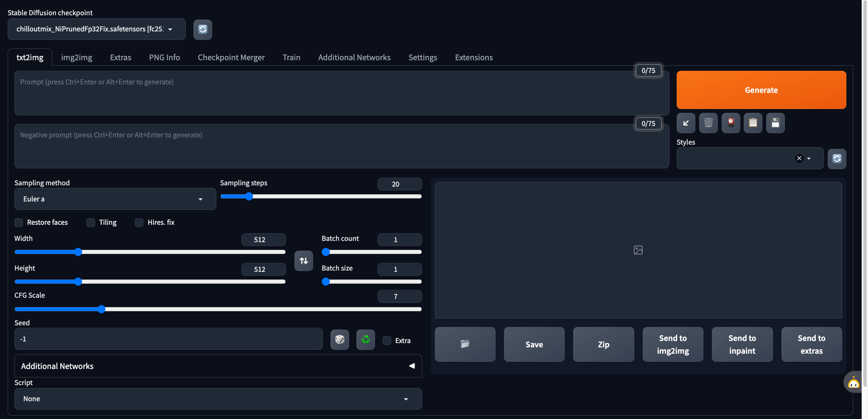Expand the Additional Networks accordion

pyautogui.click(x=218, y=366)
